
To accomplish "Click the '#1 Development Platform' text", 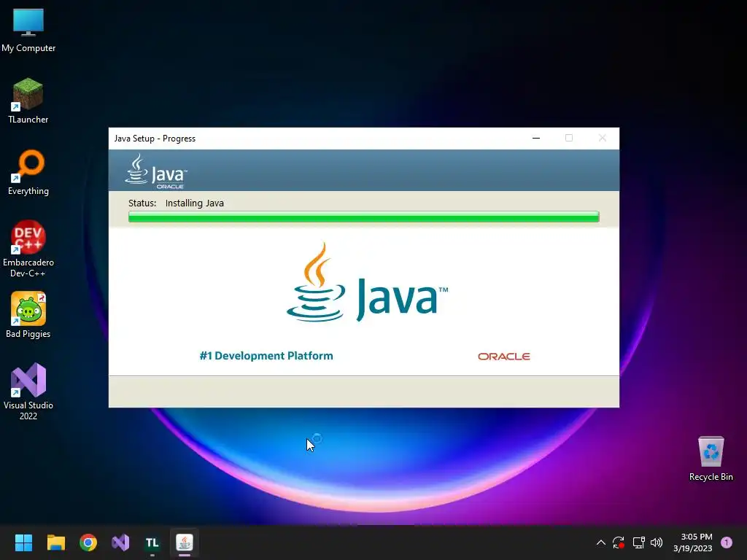I will tap(266, 356).
